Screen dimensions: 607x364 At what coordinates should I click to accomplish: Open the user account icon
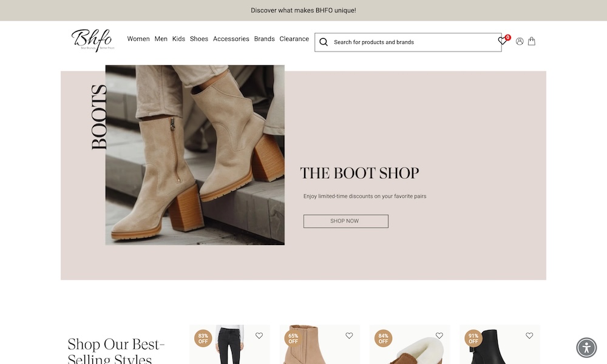(x=520, y=41)
